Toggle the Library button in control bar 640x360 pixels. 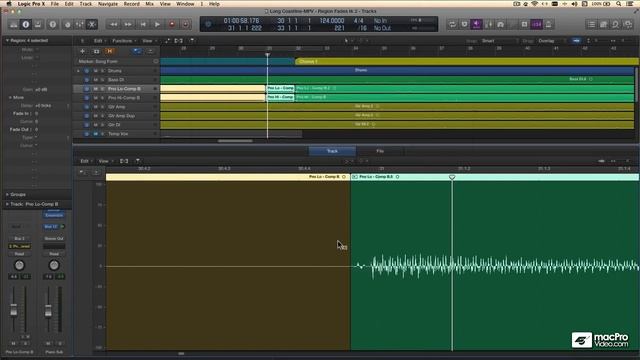13,24
